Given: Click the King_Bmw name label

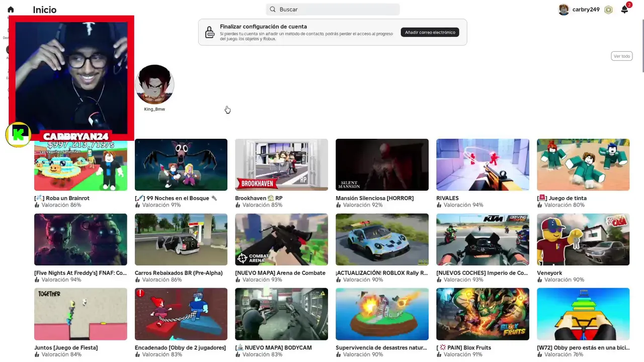Looking at the screenshot, I should [x=154, y=109].
